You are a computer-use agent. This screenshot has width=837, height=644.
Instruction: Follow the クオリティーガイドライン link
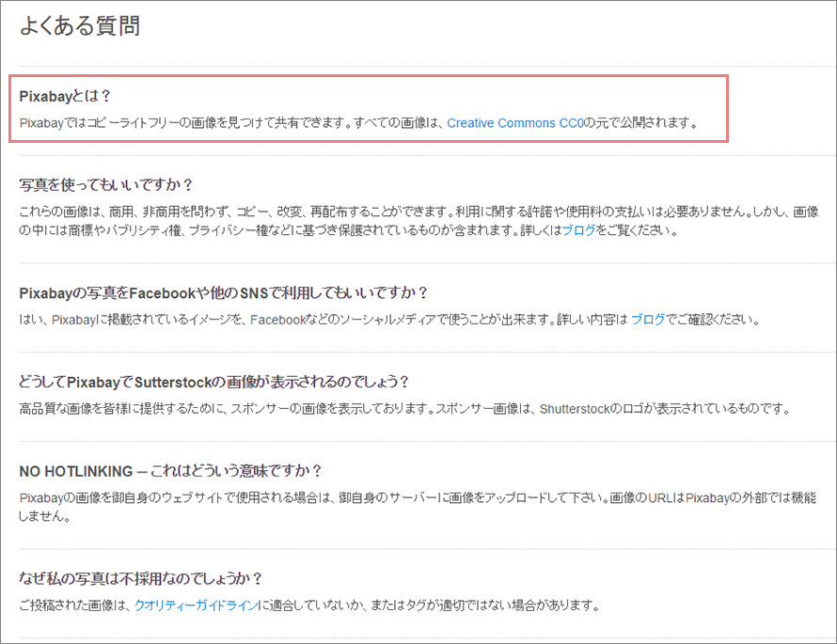196,605
